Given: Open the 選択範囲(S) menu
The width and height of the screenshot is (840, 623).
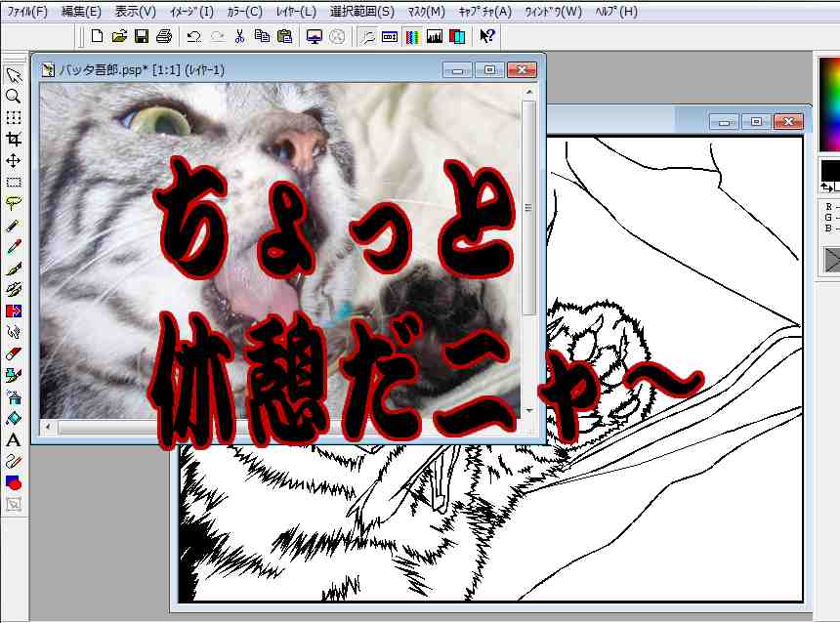Looking at the screenshot, I should coord(362,12).
